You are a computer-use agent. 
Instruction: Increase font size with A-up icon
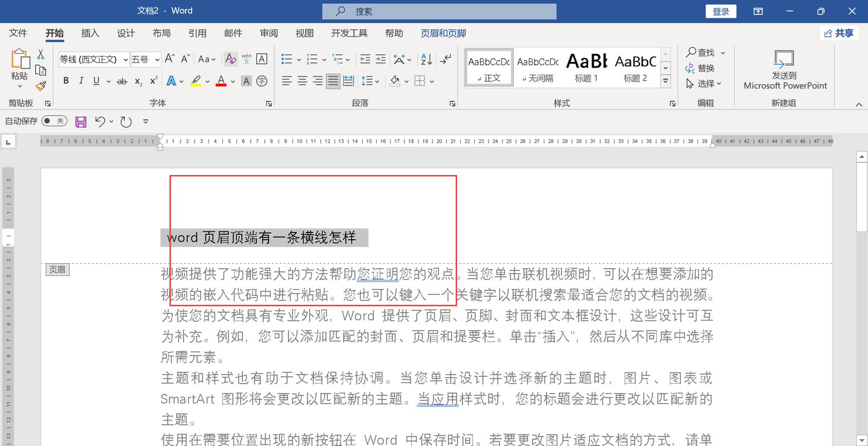(x=170, y=59)
